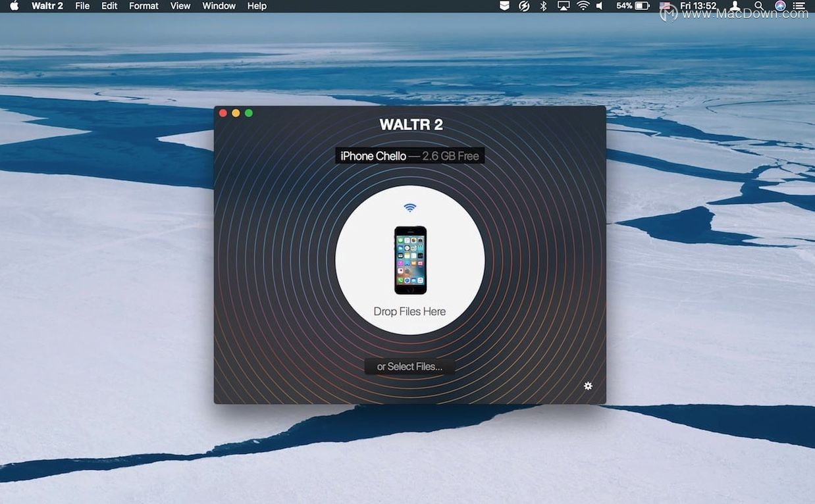Image resolution: width=815 pixels, height=504 pixels.
Task: Click the 'Drop Files Here' text
Action: pyautogui.click(x=409, y=311)
